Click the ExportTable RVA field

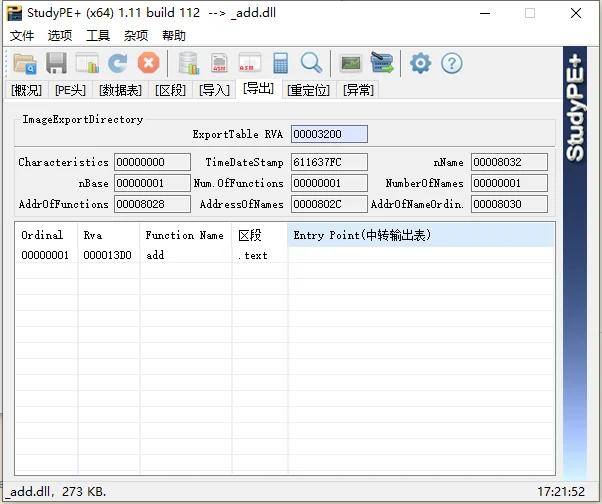(329, 134)
